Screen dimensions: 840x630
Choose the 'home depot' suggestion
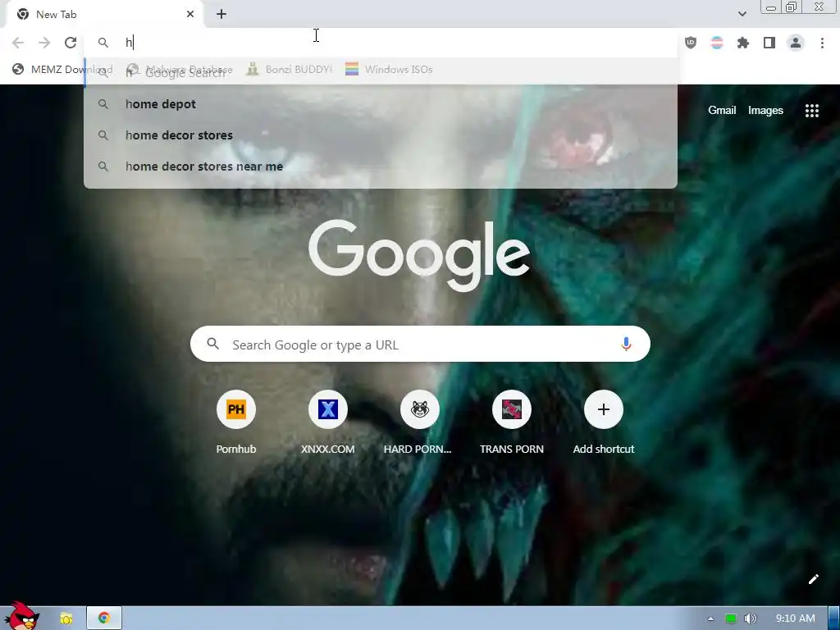pos(381,104)
